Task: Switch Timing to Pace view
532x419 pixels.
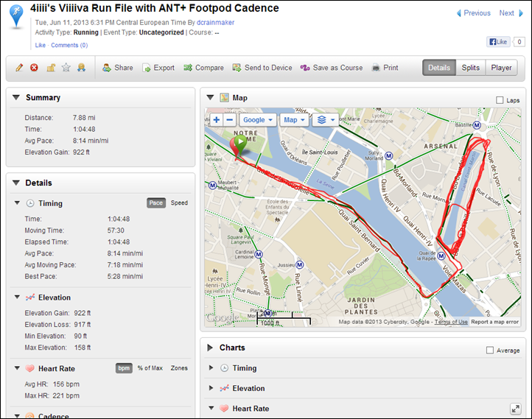Action: pyautogui.click(x=156, y=203)
